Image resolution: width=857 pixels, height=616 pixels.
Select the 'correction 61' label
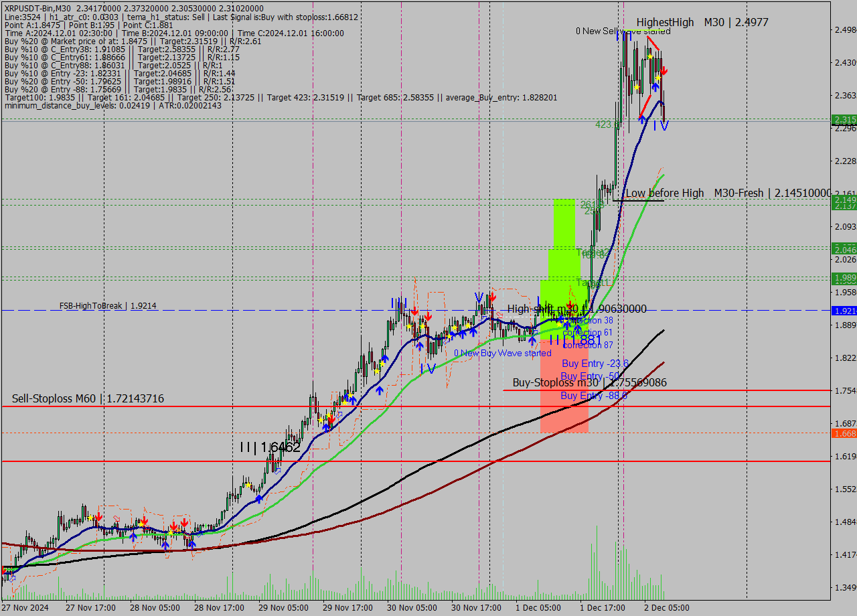point(587,333)
